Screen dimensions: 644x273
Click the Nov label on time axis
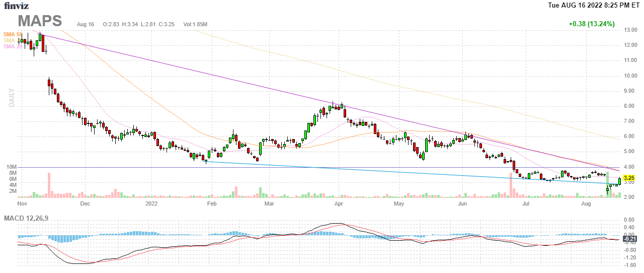point(22,204)
